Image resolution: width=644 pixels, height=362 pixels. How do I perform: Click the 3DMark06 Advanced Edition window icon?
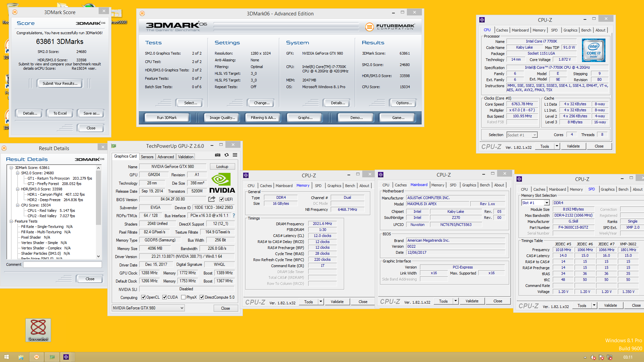click(142, 13)
